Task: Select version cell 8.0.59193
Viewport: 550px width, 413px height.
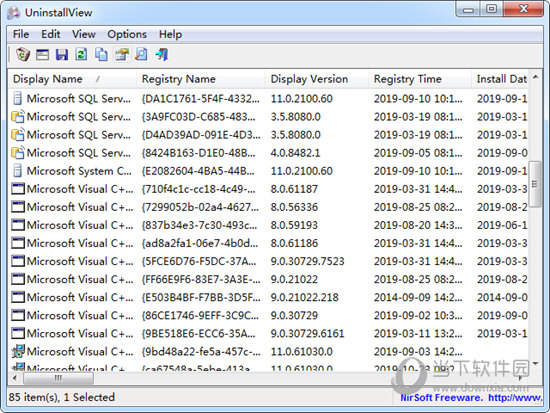Action: pos(294,225)
